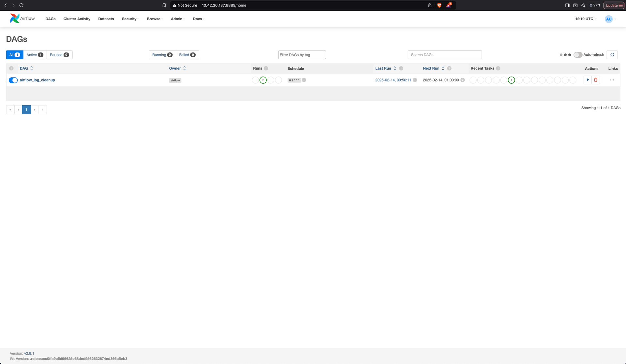The width and height of the screenshot is (626, 364).
Task: Delete the airflow_log_cleanup DAG using trash icon
Action: (x=596, y=80)
